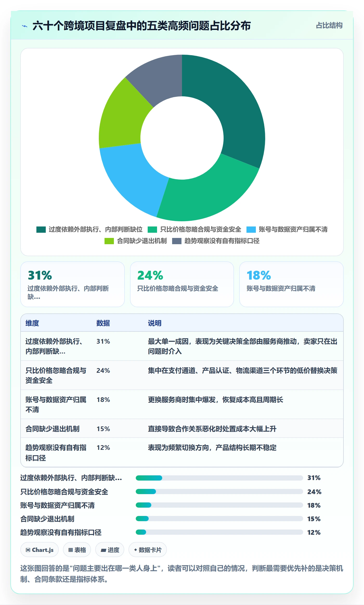Toggle legend swatch for 合同缺少退出机制
This screenshot has width=364, height=605.
[x=109, y=241]
